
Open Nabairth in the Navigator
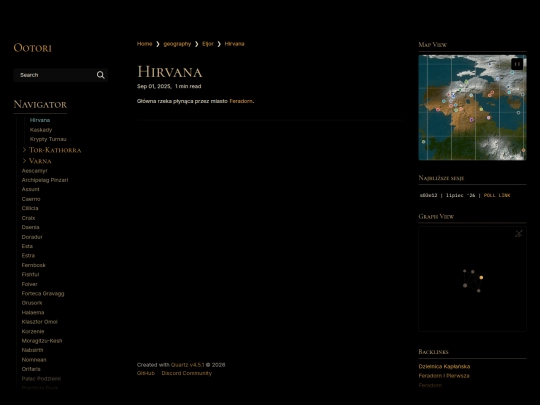tap(32, 350)
